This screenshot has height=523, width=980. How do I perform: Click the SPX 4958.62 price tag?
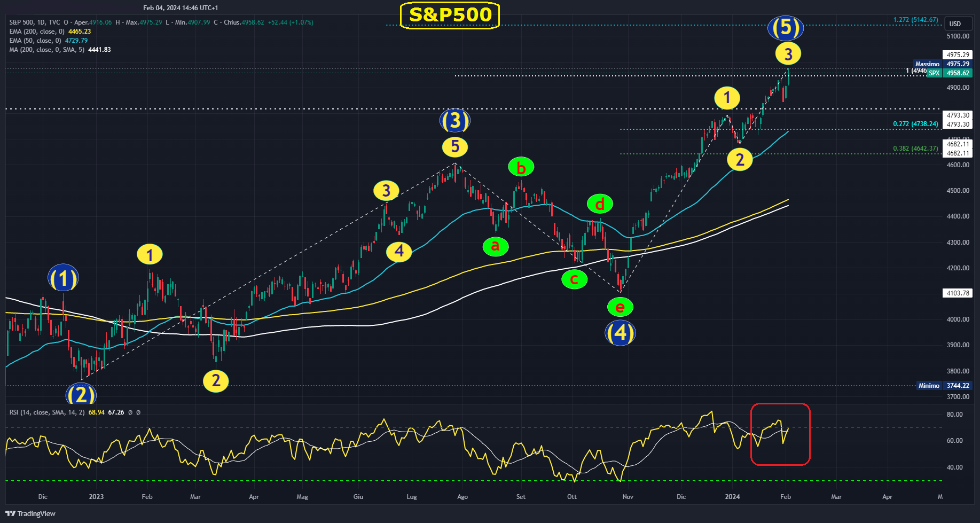pyautogui.click(x=950, y=73)
